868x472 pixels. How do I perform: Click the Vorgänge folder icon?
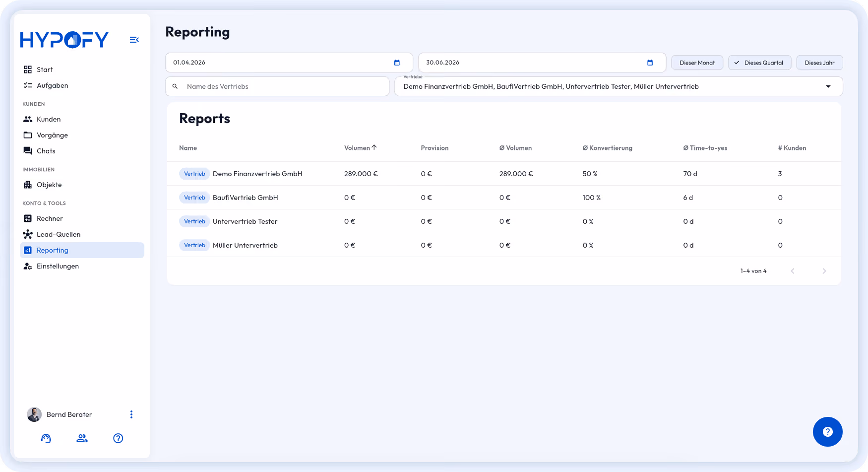28,135
